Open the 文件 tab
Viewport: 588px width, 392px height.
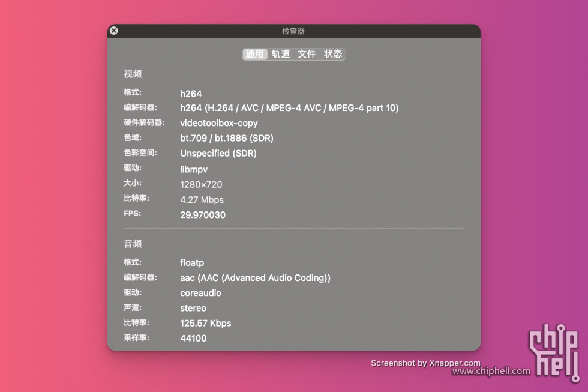click(307, 53)
